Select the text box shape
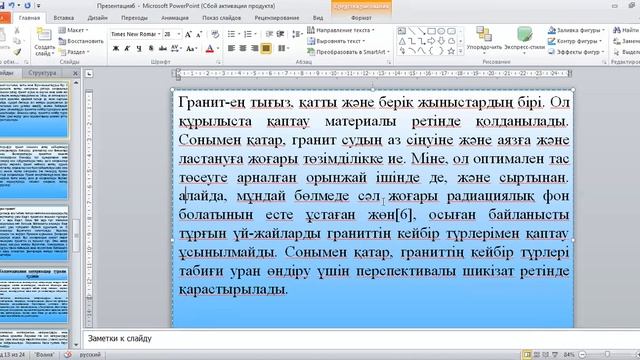Image resolution: width=640 pixels, height=360 pixels. pyautogui.click(x=402, y=31)
